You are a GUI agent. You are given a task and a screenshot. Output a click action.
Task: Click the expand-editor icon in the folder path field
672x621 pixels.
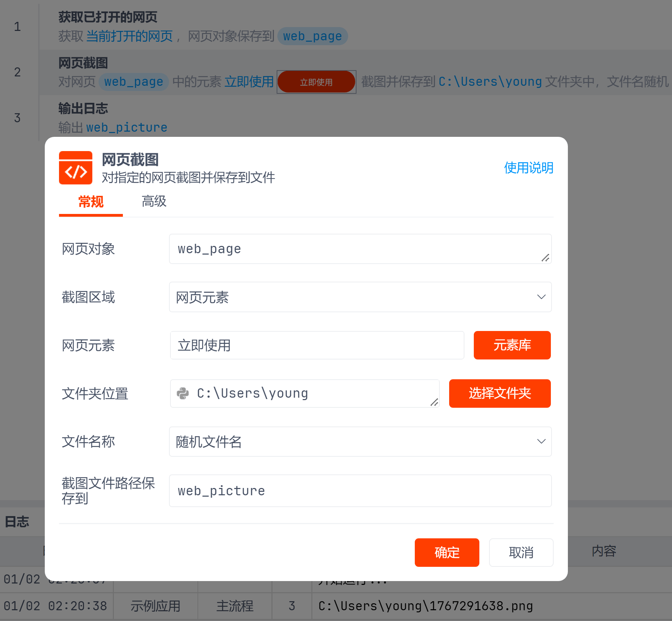coord(434,402)
